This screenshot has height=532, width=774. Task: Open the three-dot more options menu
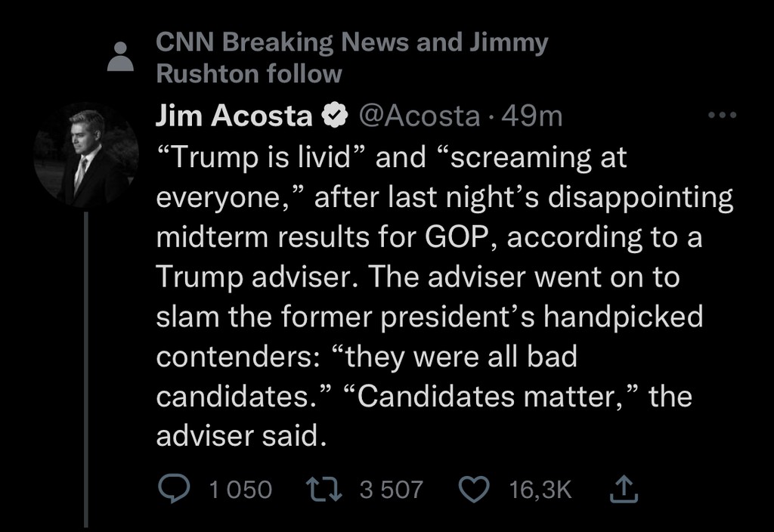[x=721, y=116]
